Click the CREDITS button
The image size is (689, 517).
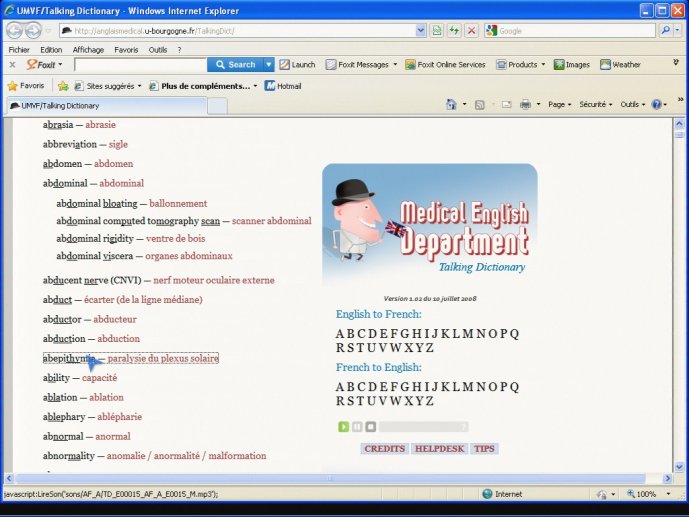[384, 448]
